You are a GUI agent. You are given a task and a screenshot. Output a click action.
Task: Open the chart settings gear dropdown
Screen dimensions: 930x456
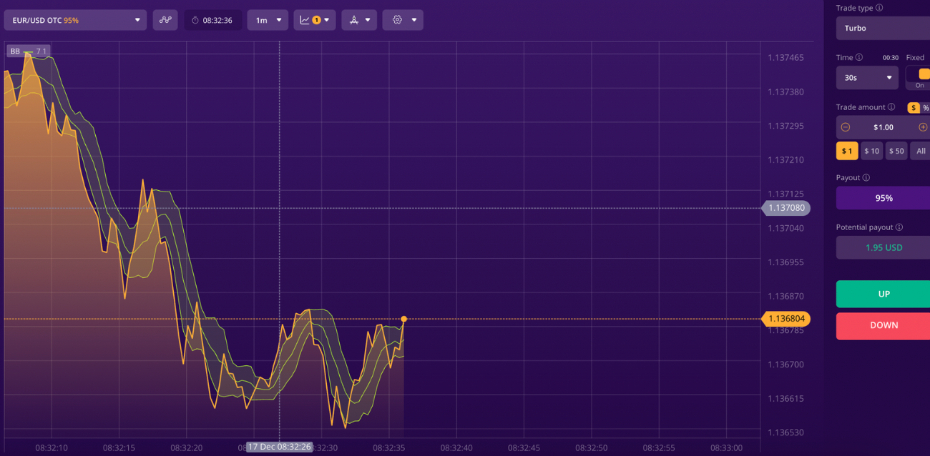[x=403, y=20]
